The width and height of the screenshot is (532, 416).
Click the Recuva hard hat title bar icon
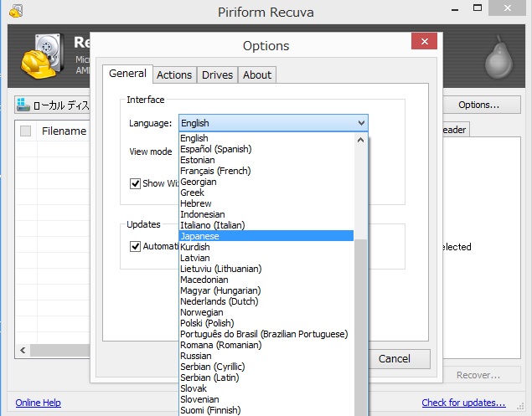pos(16,11)
